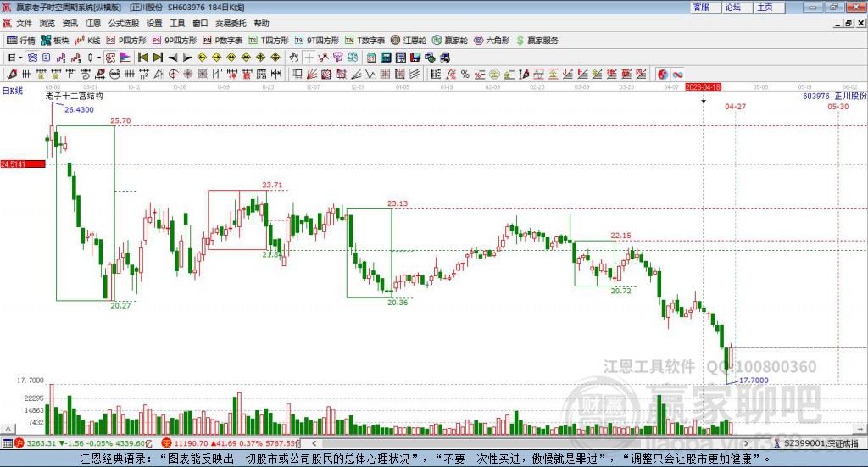Select the zigzag wave line tool
The image size is (868, 467).
370,74
